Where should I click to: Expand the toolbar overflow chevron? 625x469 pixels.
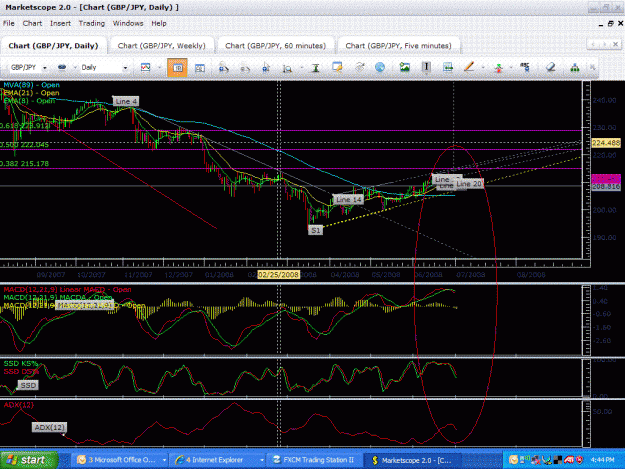tap(593, 67)
